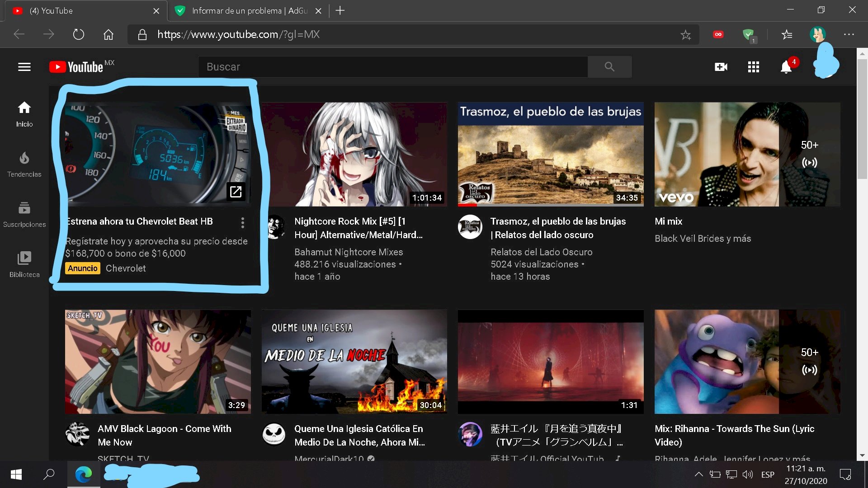Open the browser three-dot settings menu
Image resolution: width=868 pixels, height=488 pixels.
tap(849, 34)
